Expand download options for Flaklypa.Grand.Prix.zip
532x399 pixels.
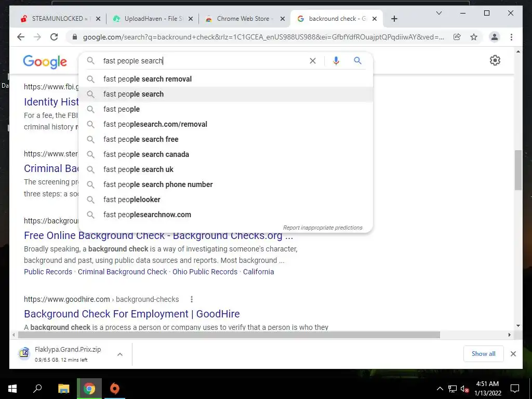120,354
